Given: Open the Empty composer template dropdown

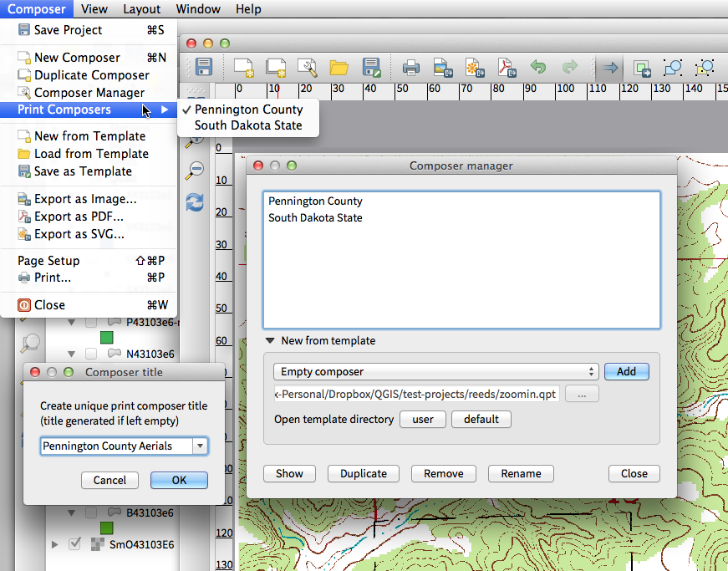Looking at the screenshot, I should click(436, 372).
